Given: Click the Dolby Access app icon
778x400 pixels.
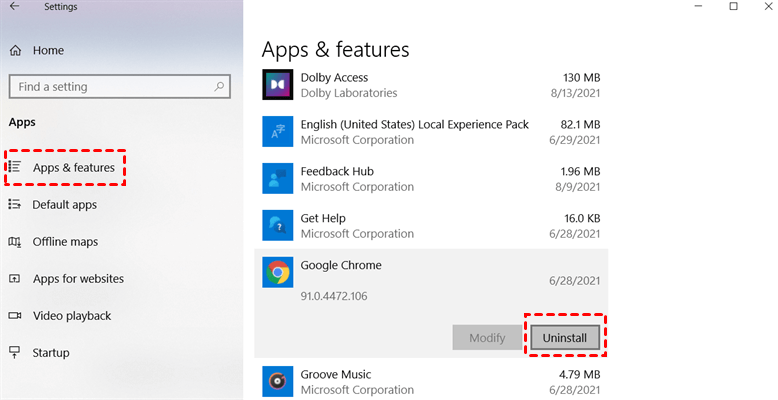Looking at the screenshot, I should point(277,85).
